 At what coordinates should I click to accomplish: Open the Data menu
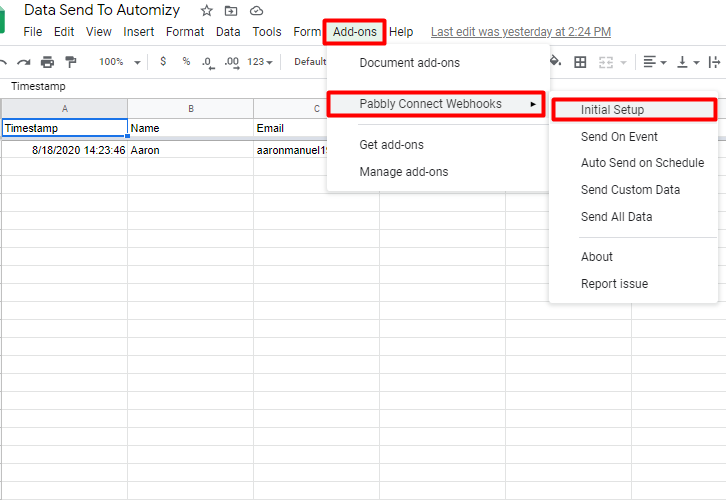[x=228, y=32]
